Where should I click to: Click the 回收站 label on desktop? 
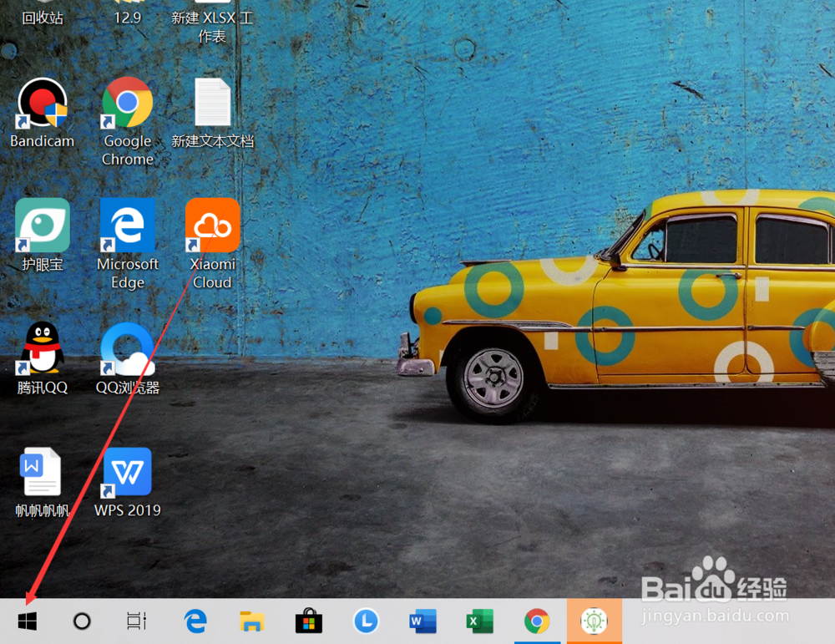click(42, 18)
